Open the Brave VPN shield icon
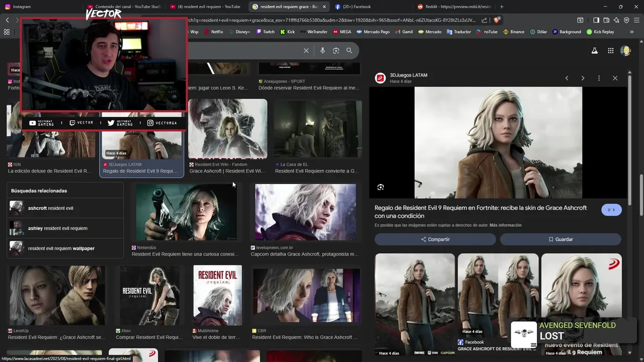 [x=626, y=20]
